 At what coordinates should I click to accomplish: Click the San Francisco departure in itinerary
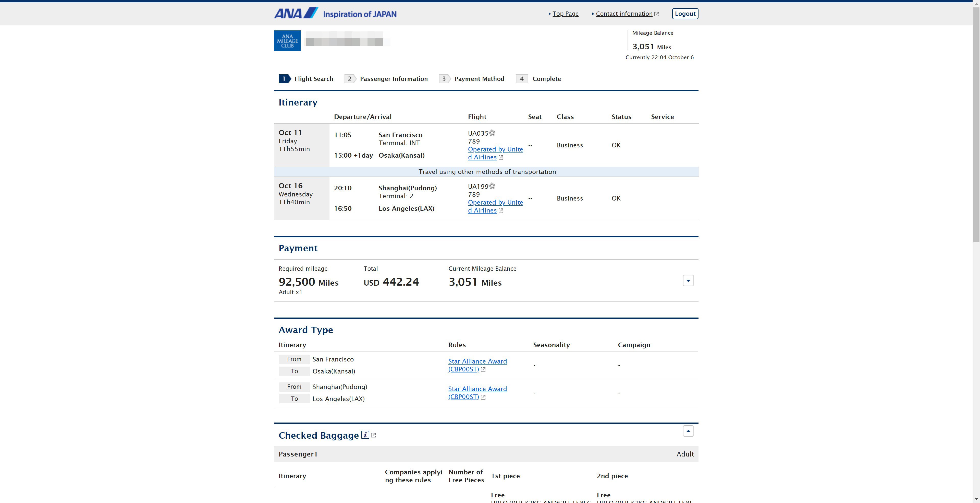(400, 135)
